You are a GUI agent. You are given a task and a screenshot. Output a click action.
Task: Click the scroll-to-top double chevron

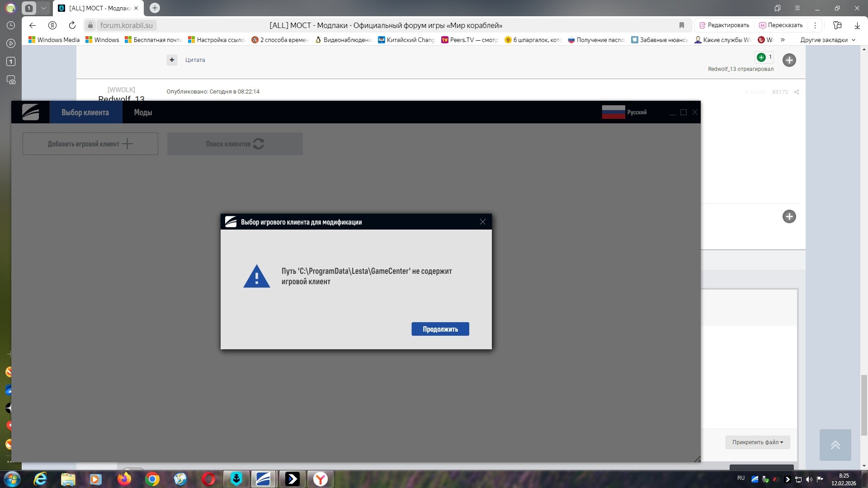(x=835, y=445)
